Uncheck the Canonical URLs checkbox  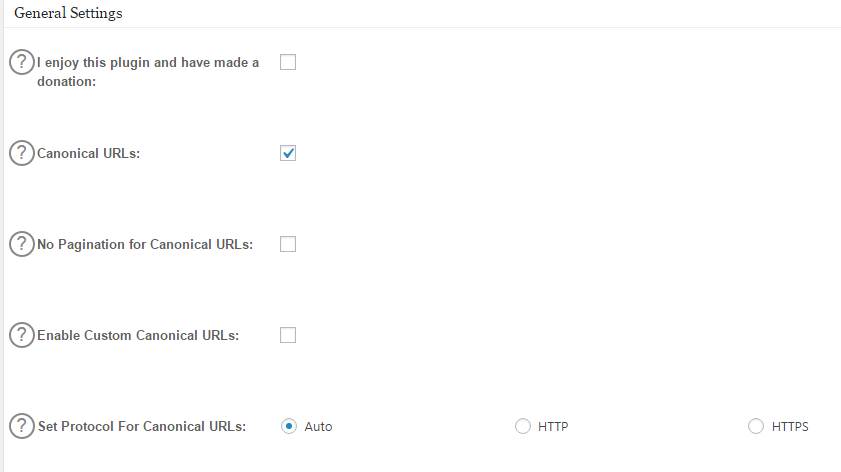click(x=288, y=153)
